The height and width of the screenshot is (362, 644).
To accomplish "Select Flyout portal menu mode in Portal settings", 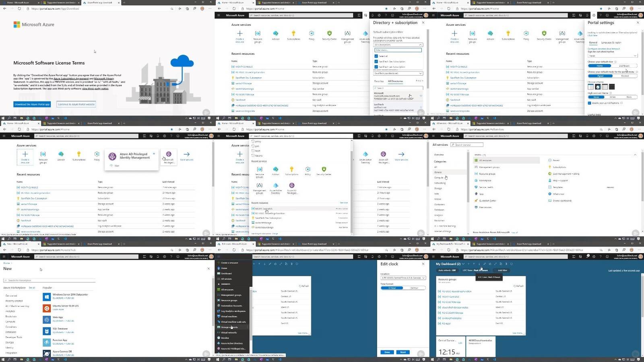I will point(600,76).
